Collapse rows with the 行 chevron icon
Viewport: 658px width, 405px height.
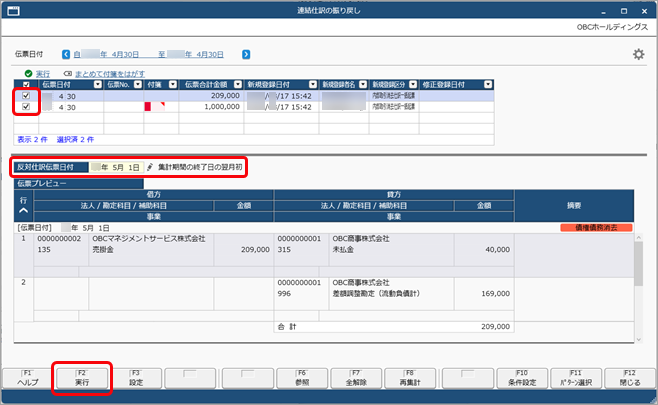pyautogui.click(x=24, y=210)
